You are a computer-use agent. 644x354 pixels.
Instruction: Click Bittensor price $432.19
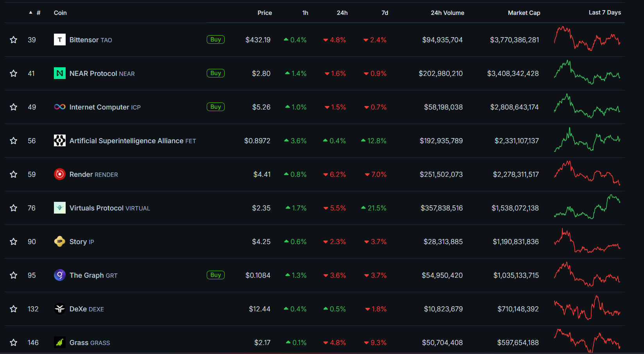click(258, 40)
